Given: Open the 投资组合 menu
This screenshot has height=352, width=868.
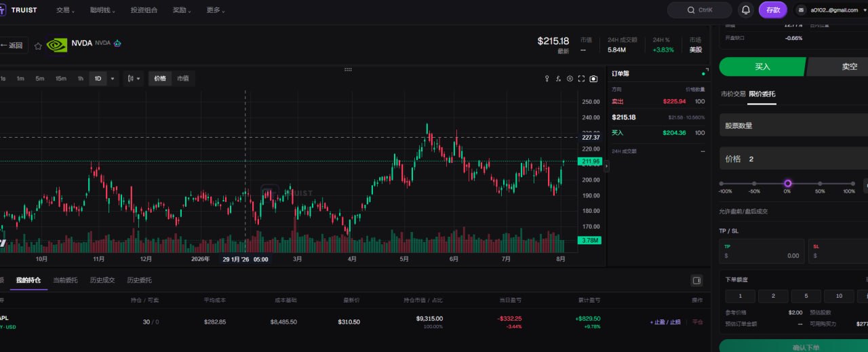Looking at the screenshot, I should click(x=144, y=10).
